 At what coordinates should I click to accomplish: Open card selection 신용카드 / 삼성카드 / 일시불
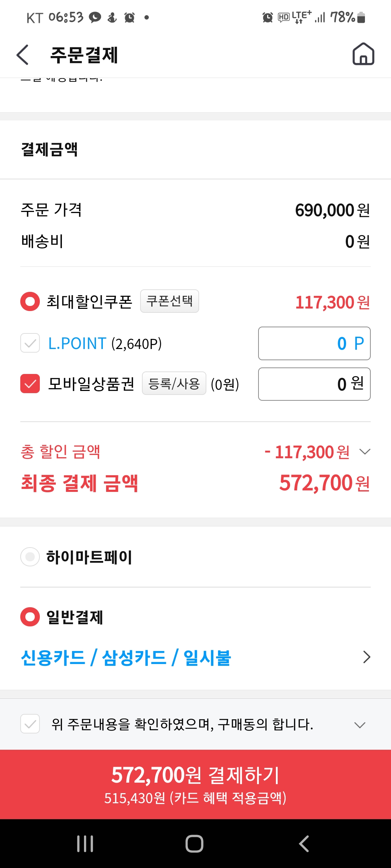(195, 658)
